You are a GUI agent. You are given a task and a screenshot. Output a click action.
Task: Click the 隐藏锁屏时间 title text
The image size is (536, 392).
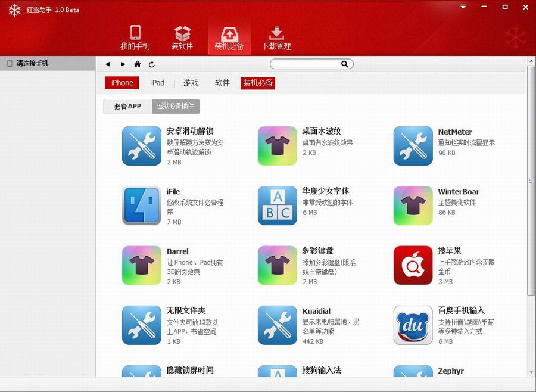(190, 370)
